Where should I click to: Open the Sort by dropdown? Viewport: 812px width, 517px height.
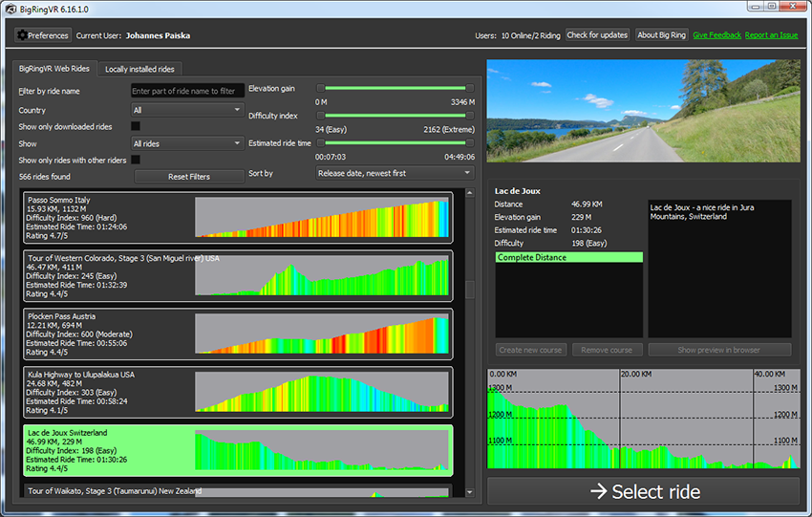[x=395, y=173]
